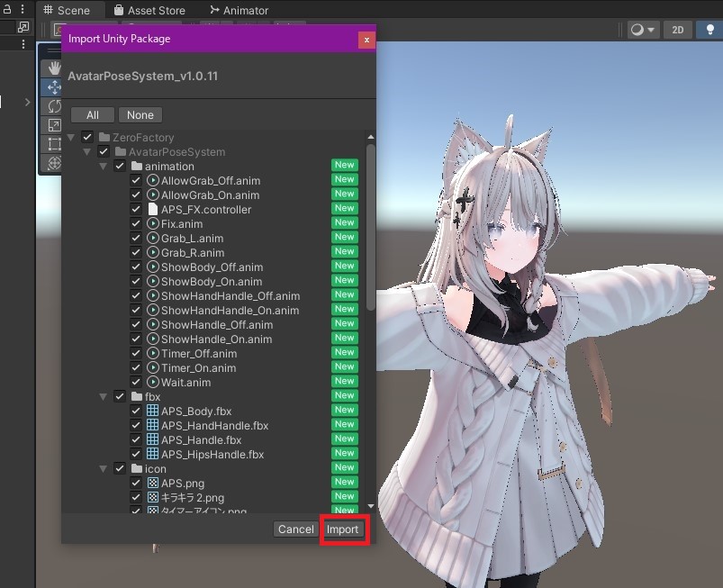Click the Wait.anim animation icon
Screen dimensions: 723x588
(x=153, y=382)
